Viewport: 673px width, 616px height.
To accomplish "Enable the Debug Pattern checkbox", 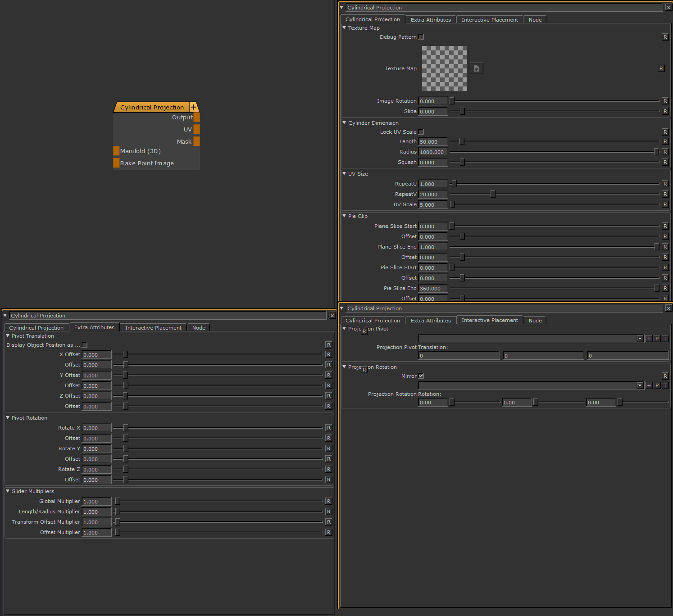I will coord(421,37).
